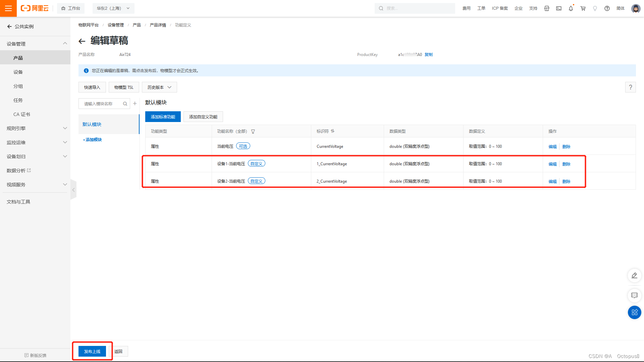644x362 pixels.
Task: Go back to 公共实例
Action: click(x=20, y=26)
